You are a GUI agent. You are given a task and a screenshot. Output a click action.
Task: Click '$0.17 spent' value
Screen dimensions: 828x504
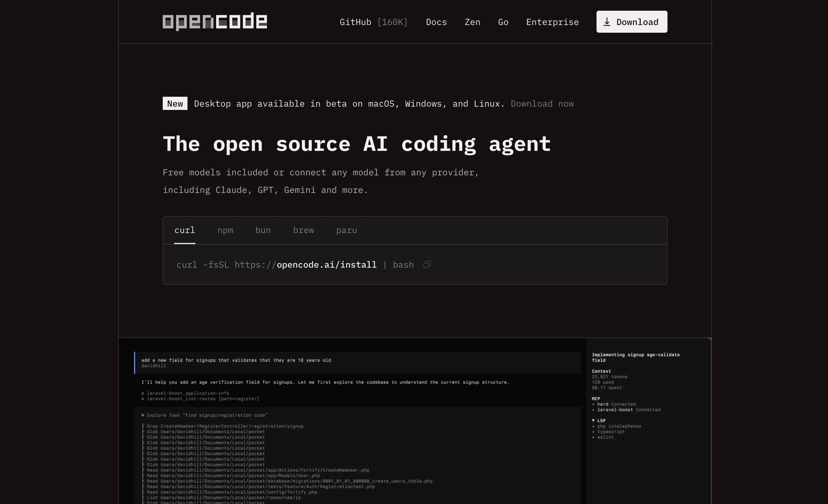(607, 388)
